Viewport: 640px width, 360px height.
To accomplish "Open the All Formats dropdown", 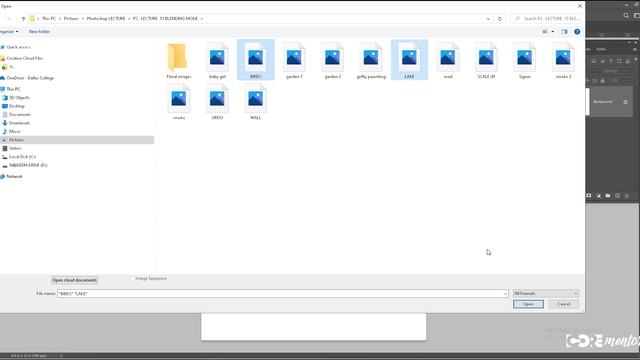I will 546,293.
